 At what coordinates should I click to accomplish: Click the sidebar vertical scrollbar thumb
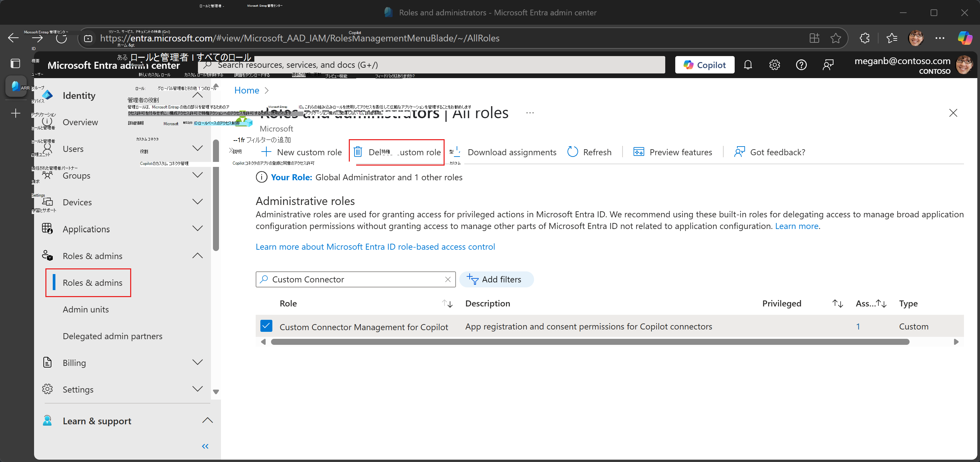pos(216,195)
